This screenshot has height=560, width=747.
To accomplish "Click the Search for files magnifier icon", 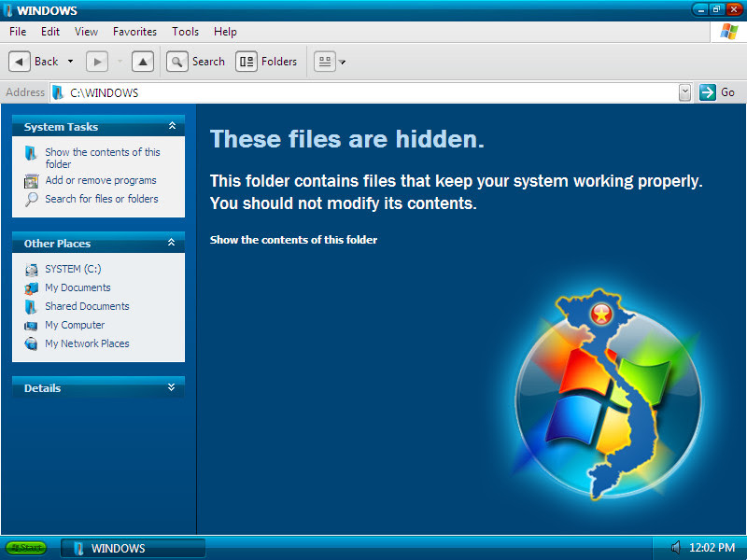I will point(32,199).
